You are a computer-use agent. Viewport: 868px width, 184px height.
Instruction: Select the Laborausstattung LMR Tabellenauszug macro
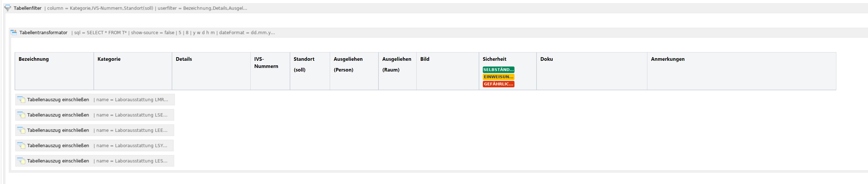[58, 100]
